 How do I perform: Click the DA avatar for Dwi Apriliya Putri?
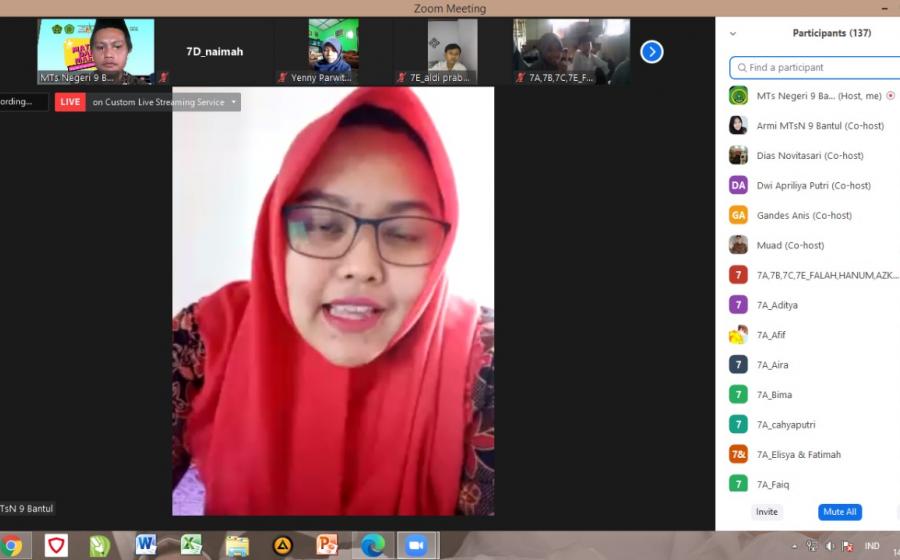[x=738, y=185]
